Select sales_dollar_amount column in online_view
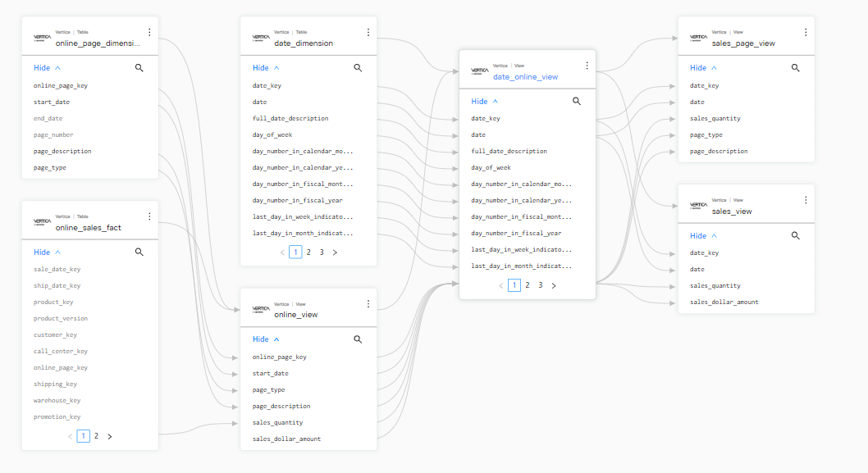 [287, 439]
